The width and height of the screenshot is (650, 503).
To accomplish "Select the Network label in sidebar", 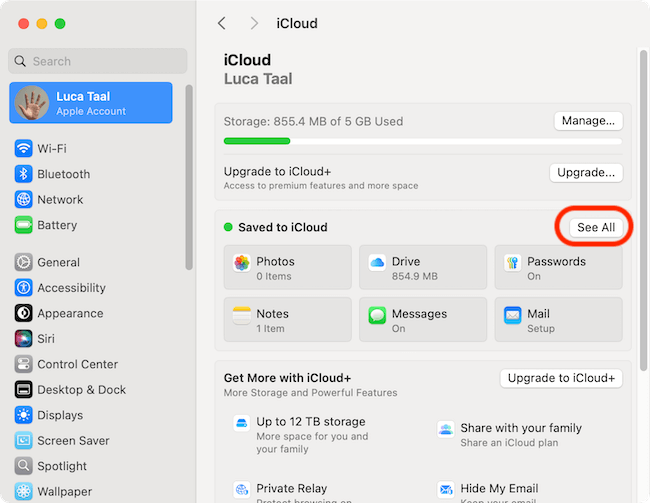I will pos(60,199).
